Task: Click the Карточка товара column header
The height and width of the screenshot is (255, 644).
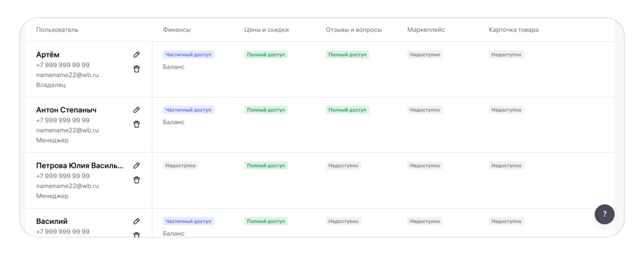Action: (513, 30)
